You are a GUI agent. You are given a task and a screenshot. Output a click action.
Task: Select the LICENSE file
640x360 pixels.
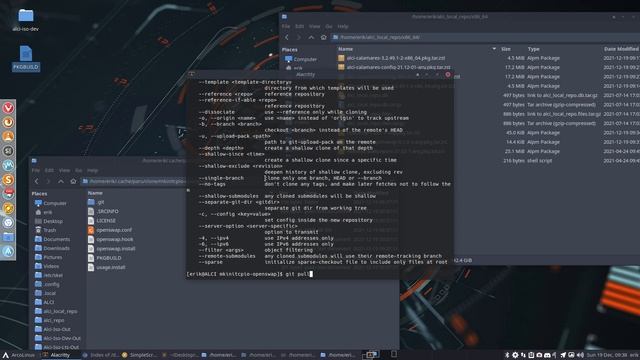pos(102,220)
